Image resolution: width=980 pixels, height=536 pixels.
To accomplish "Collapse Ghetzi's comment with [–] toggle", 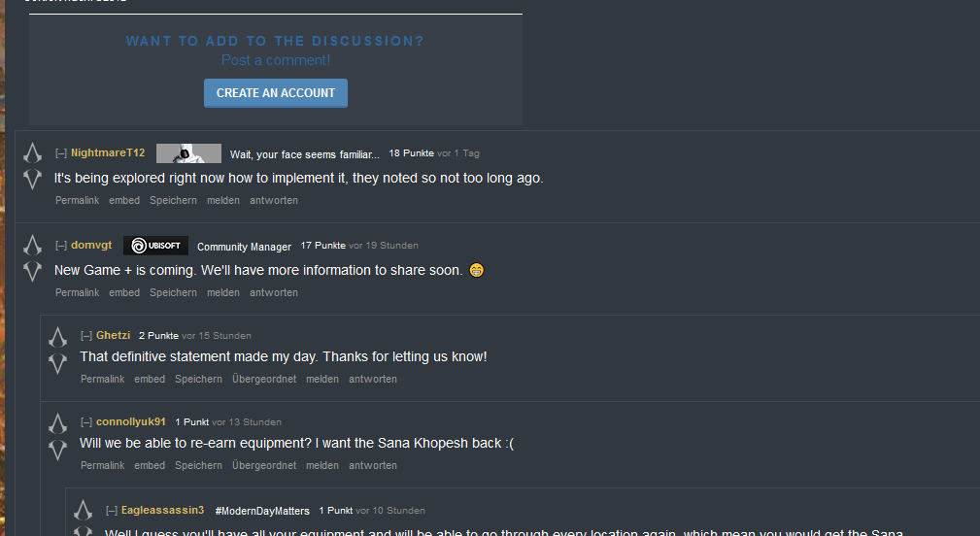I will pyautogui.click(x=86, y=335).
